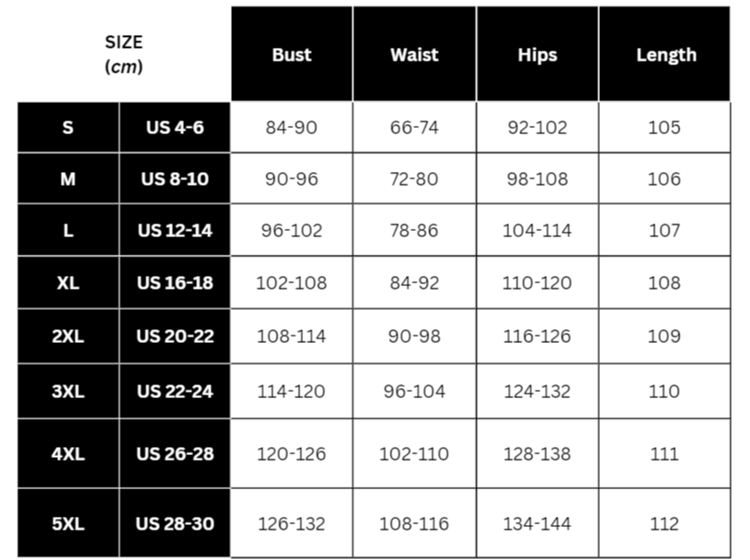The height and width of the screenshot is (560, 750).
Task: Click the US 22-24 size cell
Action: 175,392
